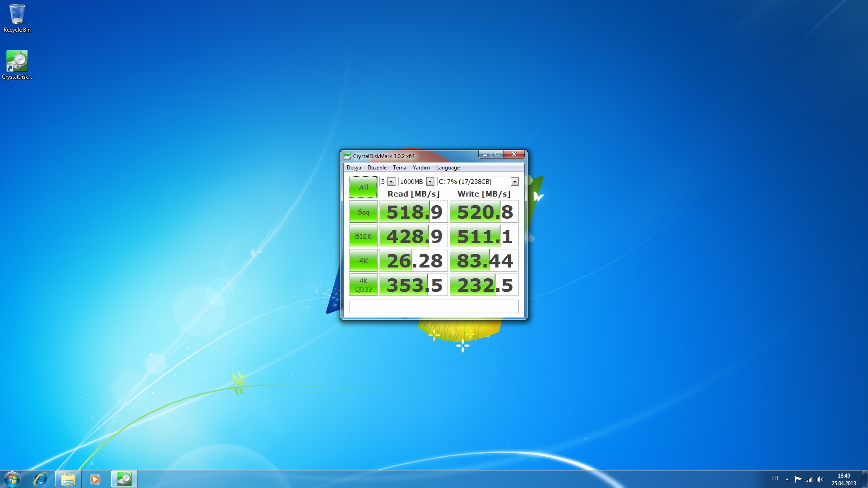The width and height of the screenshot is (868, 488).
Task: Click Show Desktop at the taskbar's far end
Action: pyautogui.click(x=864, y=479)
